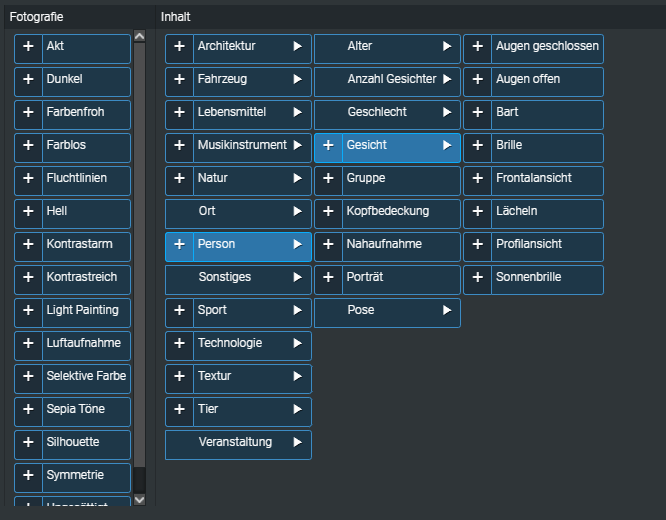Screen dimensions: 666x520
Task: Click the plus icon for Architektur
Action: [x=179, y=48]
